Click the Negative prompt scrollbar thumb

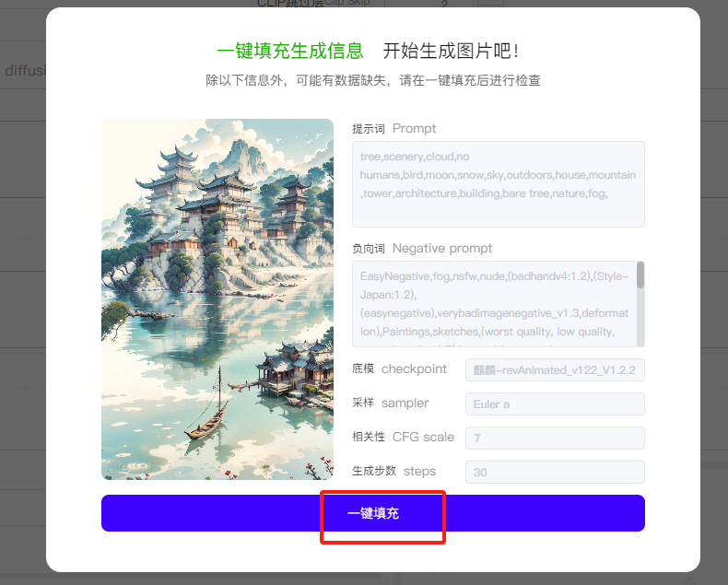tap(640, 275)
